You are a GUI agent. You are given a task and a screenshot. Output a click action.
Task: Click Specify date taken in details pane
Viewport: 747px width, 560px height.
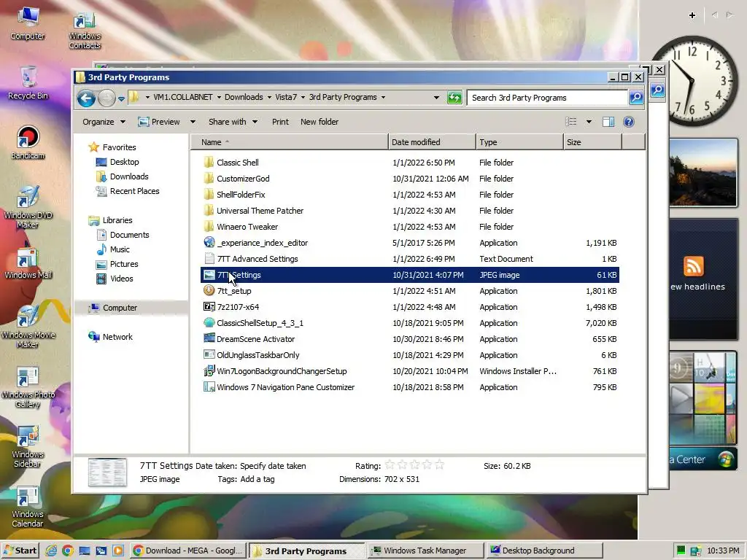273,466
